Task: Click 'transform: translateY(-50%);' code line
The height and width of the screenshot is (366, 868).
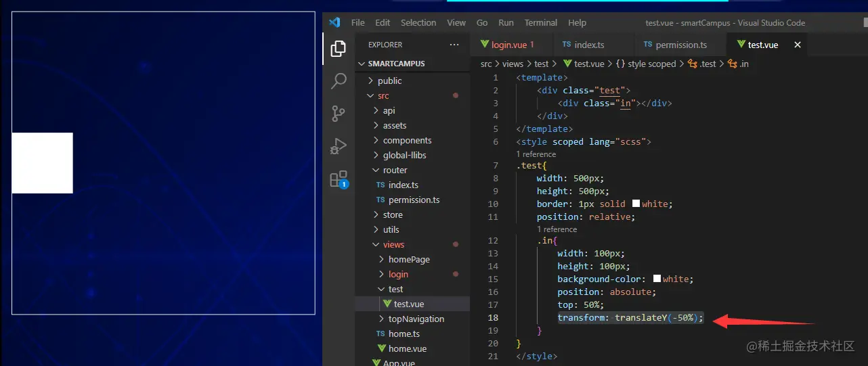Action: 630,317
